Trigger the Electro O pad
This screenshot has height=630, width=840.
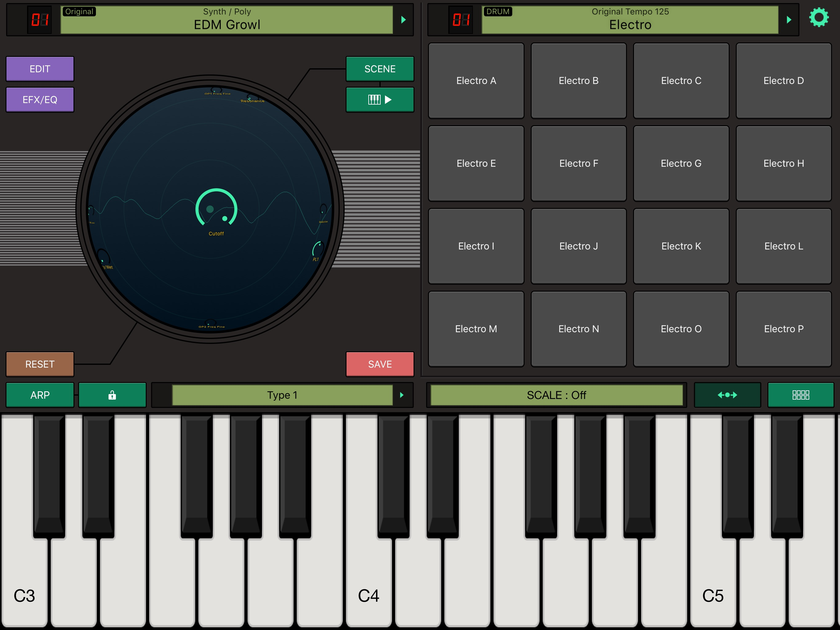[x=681, y=329]
